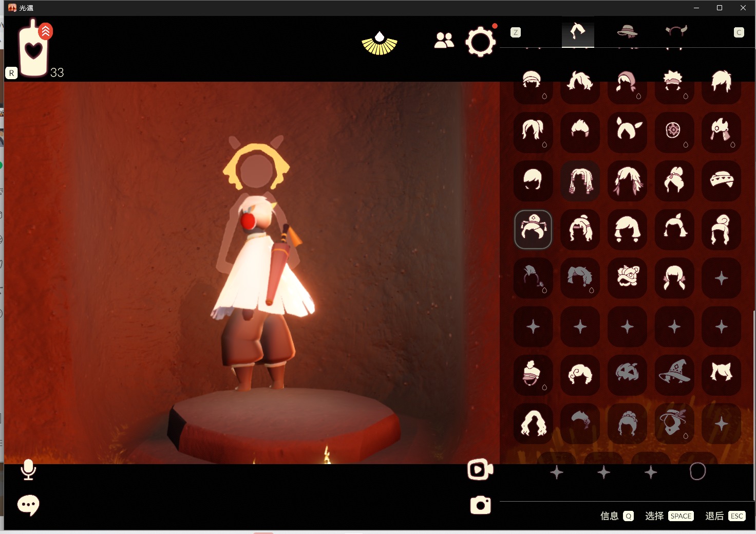Toggle the microphone voice chat
Image resolution: width=756 pixels, height=534 pixels.
pos(29,470)
